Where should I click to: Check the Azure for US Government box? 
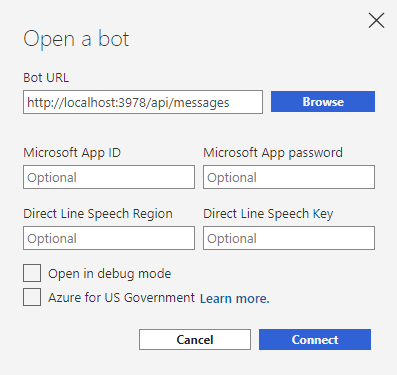pyautogui.click(x=32, y=297)
